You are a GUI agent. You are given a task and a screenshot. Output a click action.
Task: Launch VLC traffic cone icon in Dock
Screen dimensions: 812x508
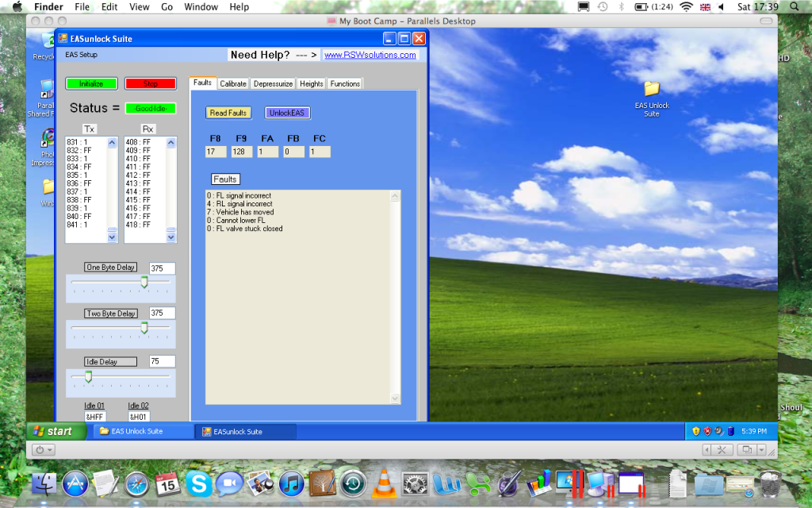pos(385,483)
